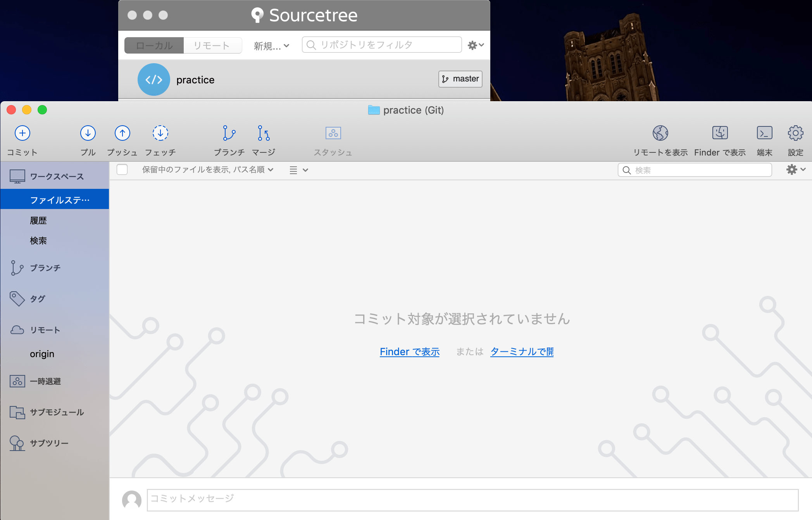
Task: Switch to the リモート tab
Action: (x=212, y=45)
